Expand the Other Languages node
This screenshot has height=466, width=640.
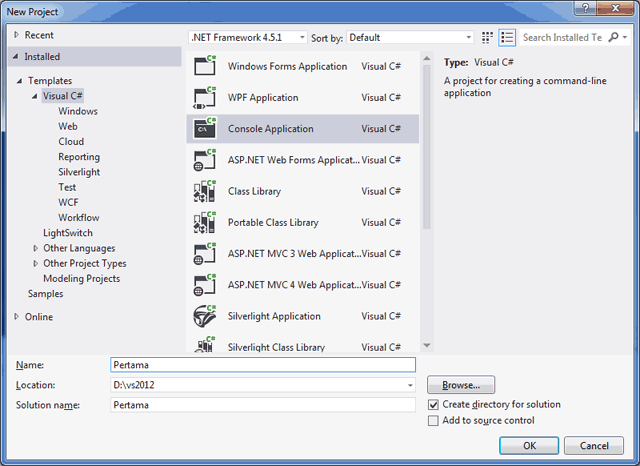36,248
